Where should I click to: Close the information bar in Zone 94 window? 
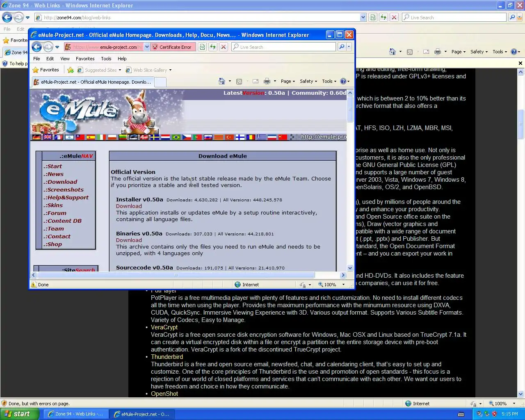point(520,63)
